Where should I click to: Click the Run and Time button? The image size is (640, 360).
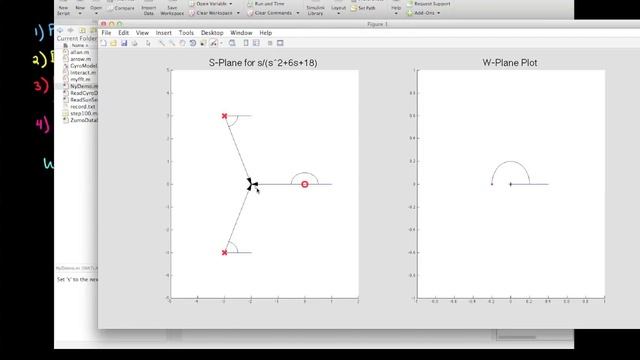pos(266,4)
